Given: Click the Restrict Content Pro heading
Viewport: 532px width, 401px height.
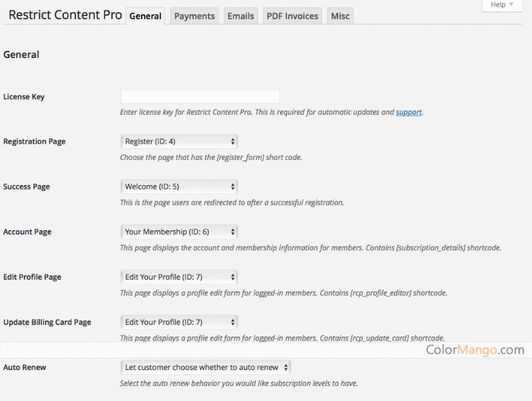Looking at the screenshot, I should pos(64,15).
